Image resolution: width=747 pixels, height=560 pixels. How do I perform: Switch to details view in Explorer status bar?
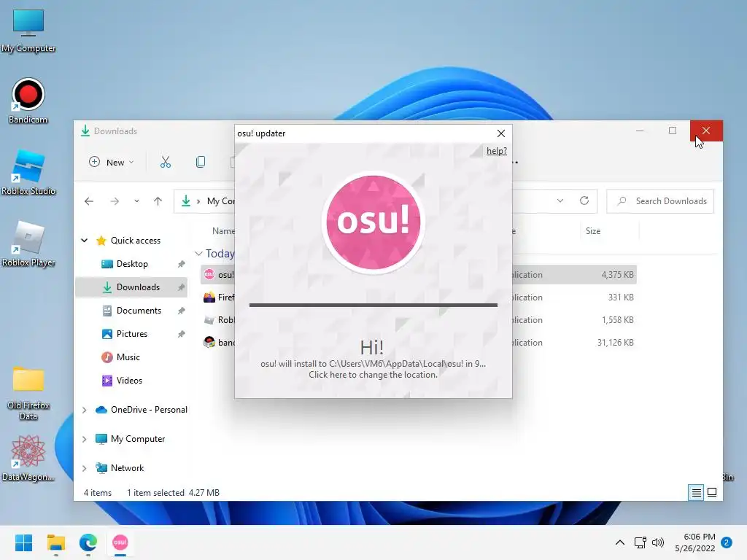pyautogui.click(x=696, y=492)
